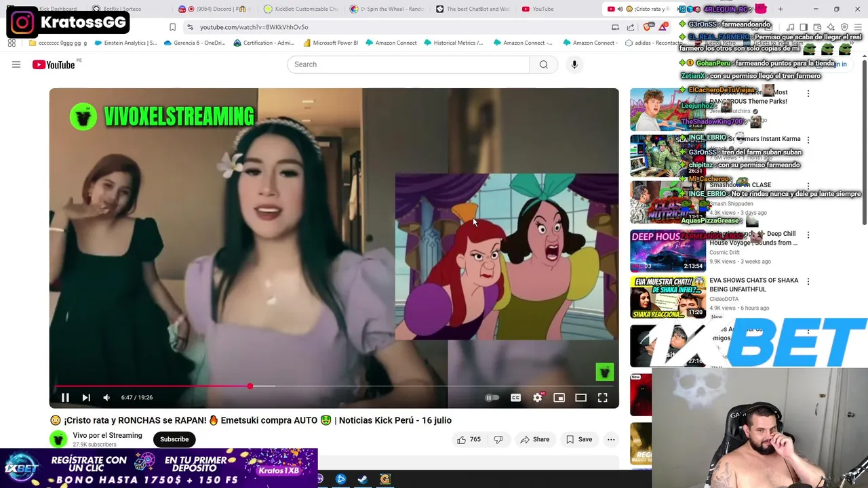Enter fullscreen mode

602,398
